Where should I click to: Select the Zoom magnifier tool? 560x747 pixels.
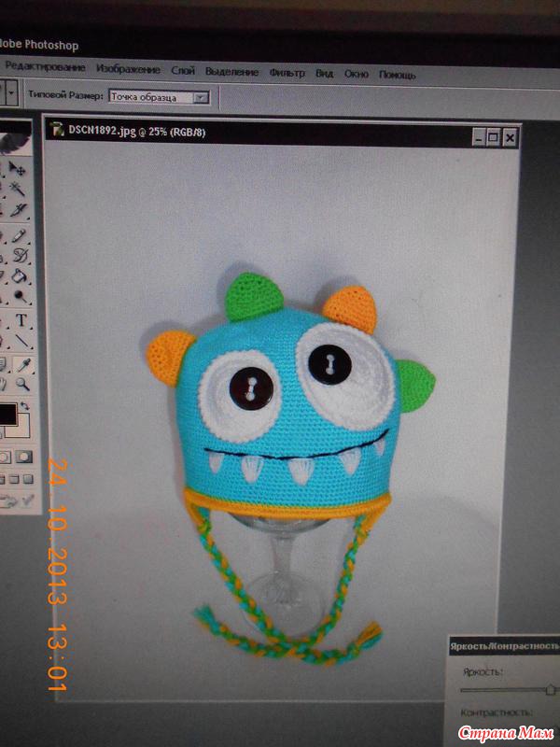pos(22,384)
